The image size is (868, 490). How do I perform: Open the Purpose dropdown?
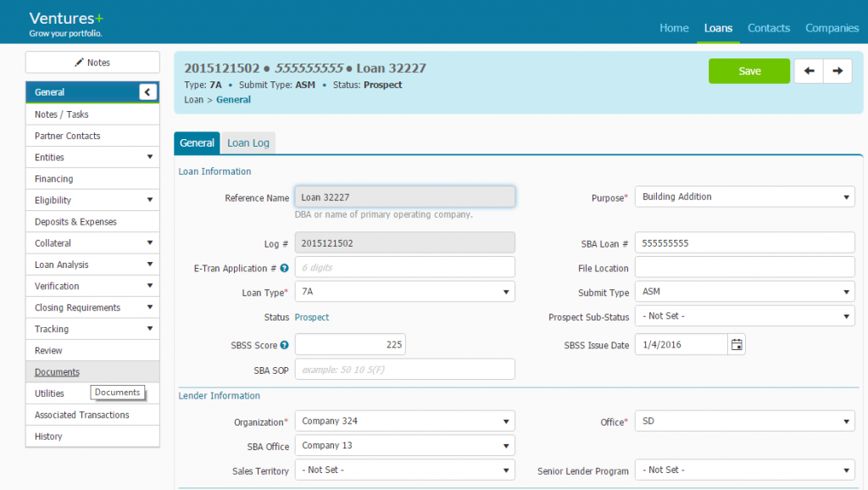[744, 197]
